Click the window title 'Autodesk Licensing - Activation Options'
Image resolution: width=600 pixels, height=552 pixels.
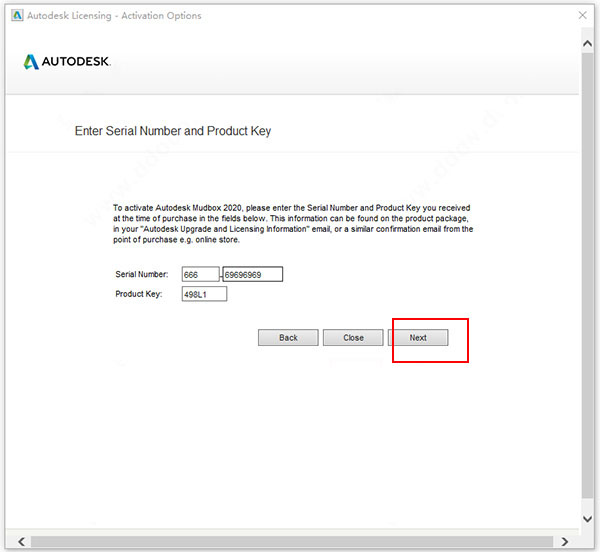(114, 16)
